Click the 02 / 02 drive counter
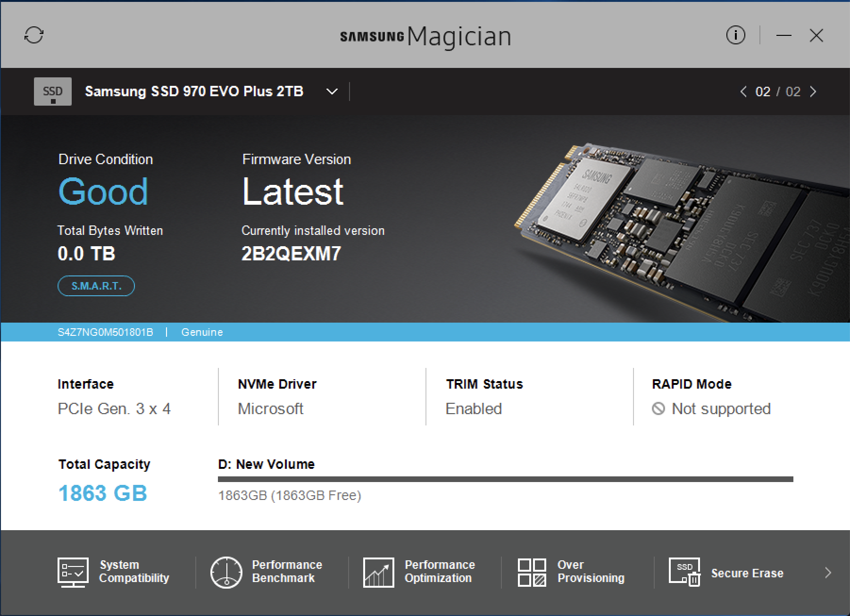Viewport: 850px width, 616px height. 778,92
